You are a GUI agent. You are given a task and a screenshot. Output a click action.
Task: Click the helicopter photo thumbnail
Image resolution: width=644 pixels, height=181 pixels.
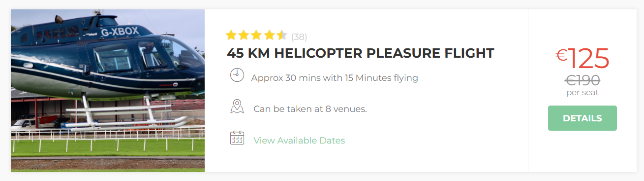point(108,91)
